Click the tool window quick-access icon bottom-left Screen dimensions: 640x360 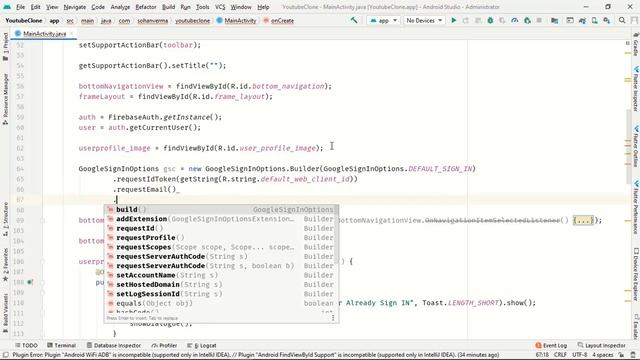pyautogui.click(x=5, y=355)
